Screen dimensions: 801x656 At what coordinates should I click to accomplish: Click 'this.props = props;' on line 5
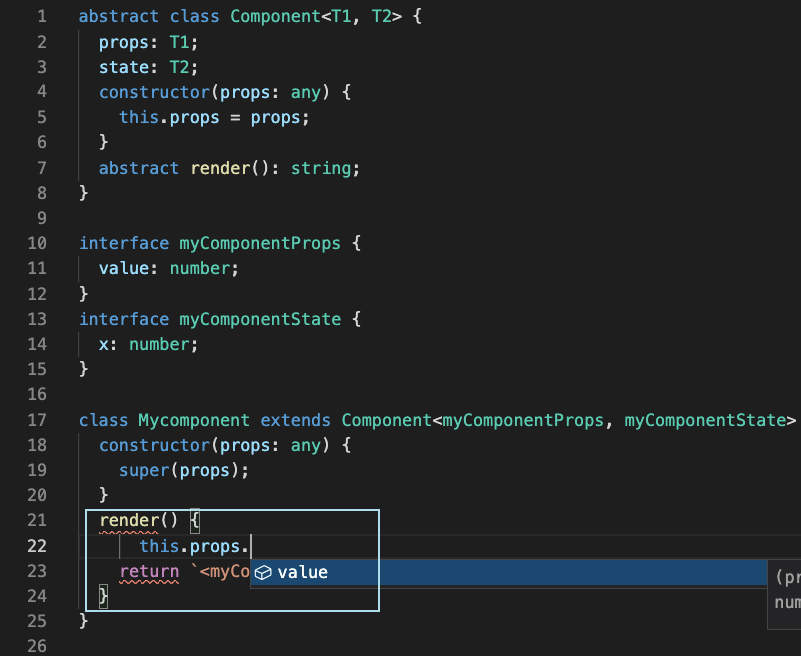point(214,118)
